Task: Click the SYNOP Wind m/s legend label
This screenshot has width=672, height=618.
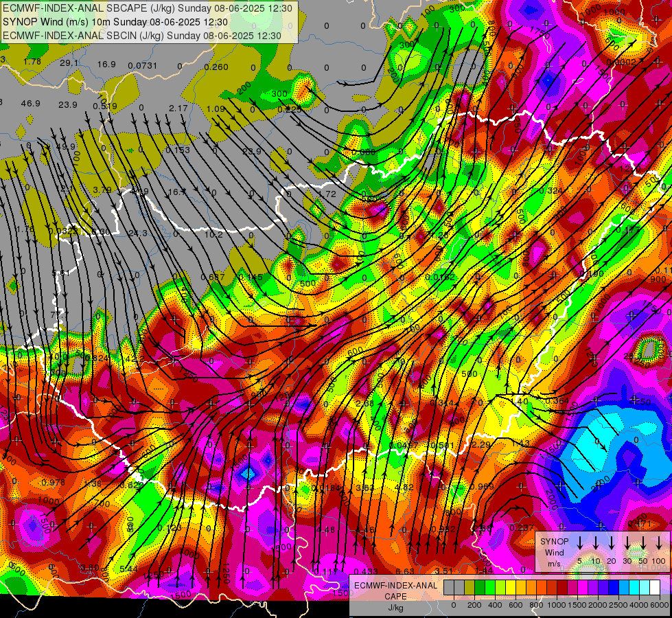Action: pos(554,552)
